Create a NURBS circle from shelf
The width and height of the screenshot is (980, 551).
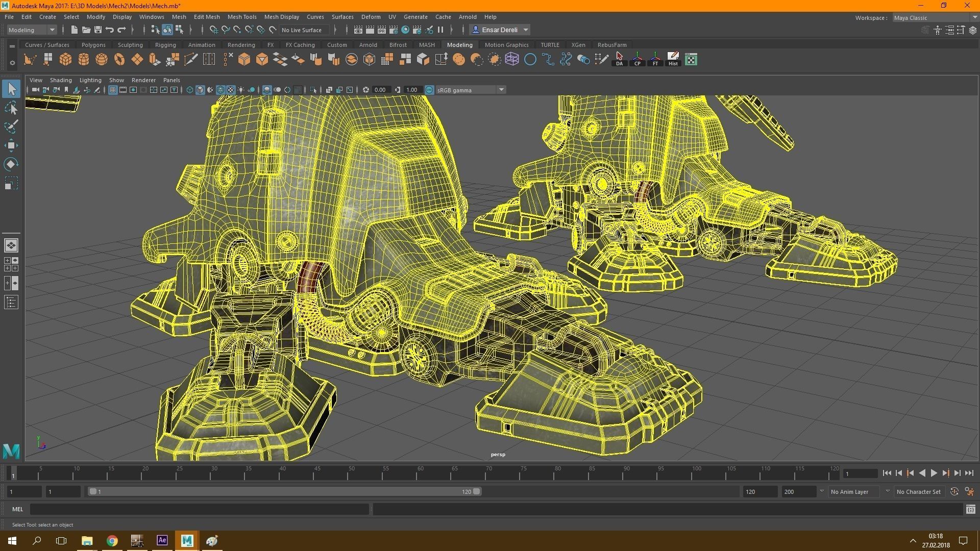(x=530, y=60)
